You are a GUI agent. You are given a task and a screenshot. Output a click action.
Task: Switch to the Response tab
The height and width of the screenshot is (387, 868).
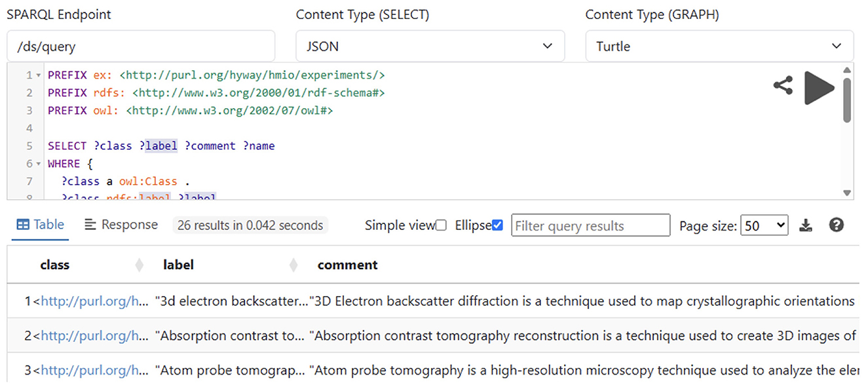[121, 225]
